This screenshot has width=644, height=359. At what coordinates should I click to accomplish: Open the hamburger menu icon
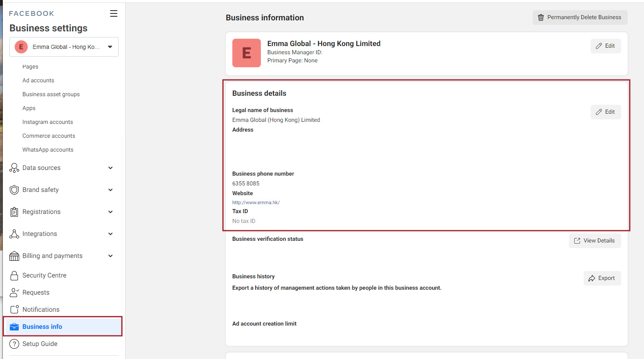[114, 13]
